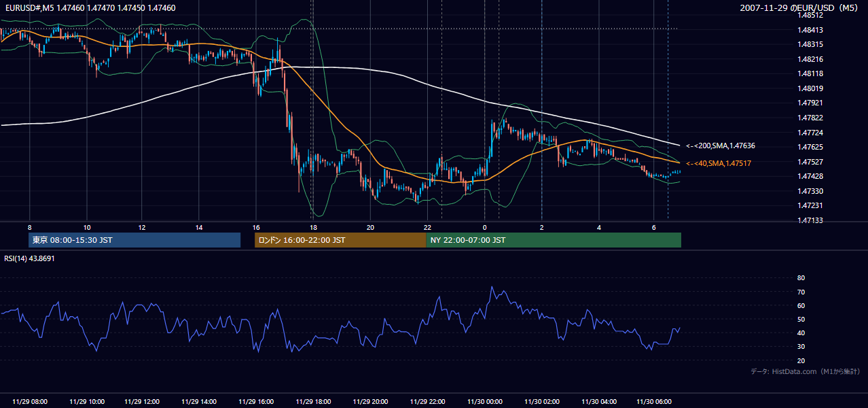This screenshot has height=408, width=868.
Task: Click the 11/29 22:00 time label
Action: (x=427, y=401)
